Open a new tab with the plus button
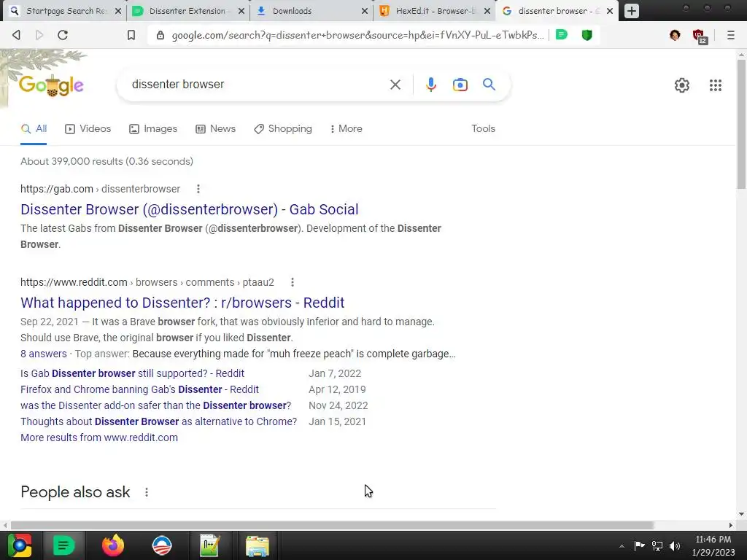The width and height of the screenshot is (747, 560). tap(631, 10)
